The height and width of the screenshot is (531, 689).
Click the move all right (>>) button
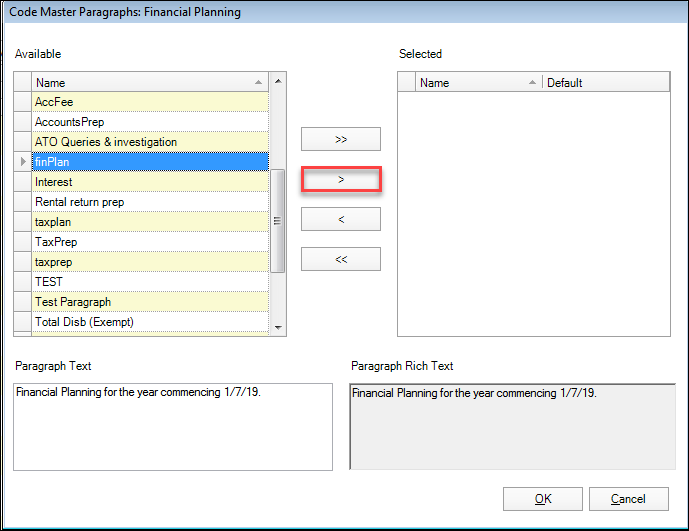(341, 139)
